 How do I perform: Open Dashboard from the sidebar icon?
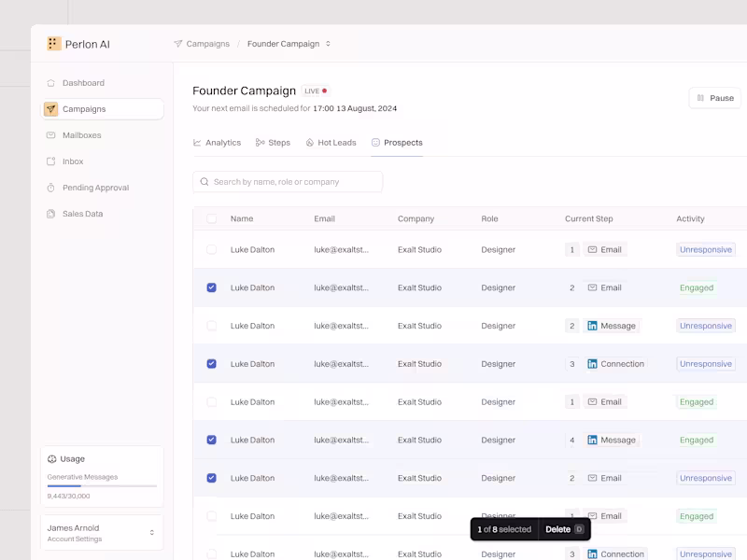click(x=51, y=83)
